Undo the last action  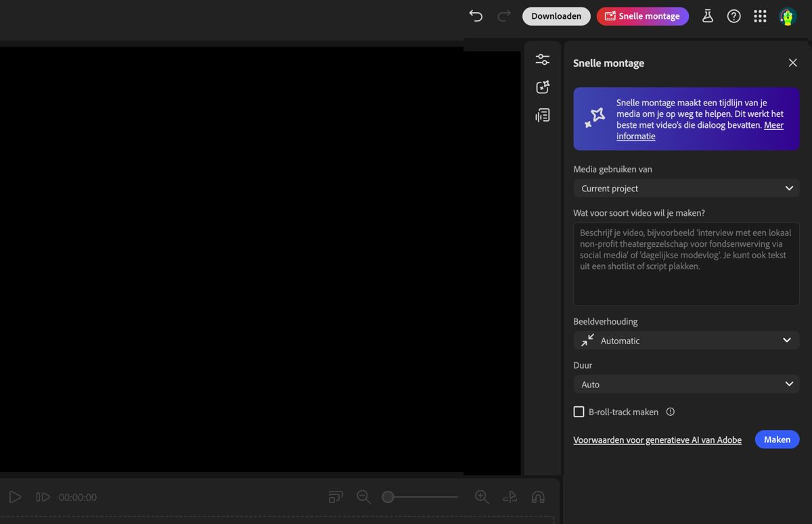pos(476,16)
